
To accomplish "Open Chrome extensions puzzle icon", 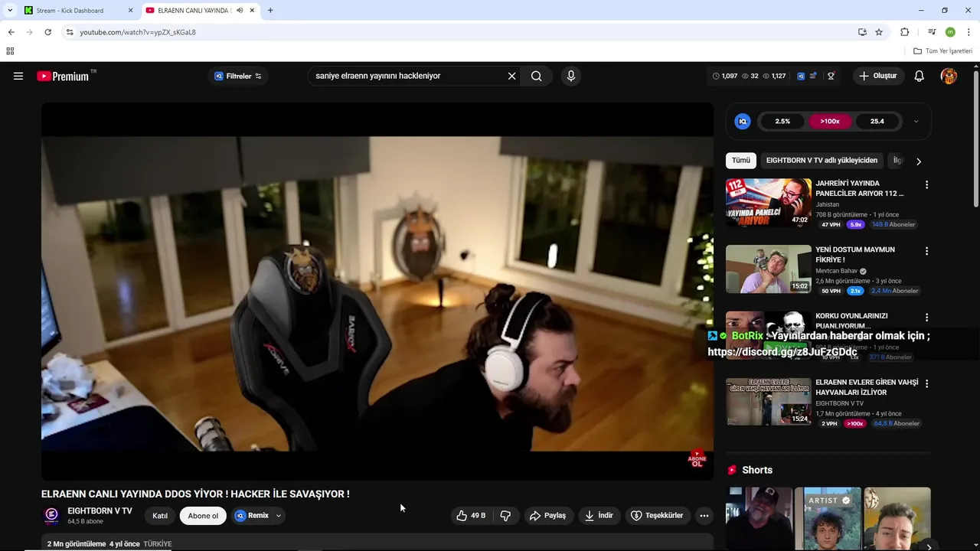I will pyautogui.click(x=905, y=32).
